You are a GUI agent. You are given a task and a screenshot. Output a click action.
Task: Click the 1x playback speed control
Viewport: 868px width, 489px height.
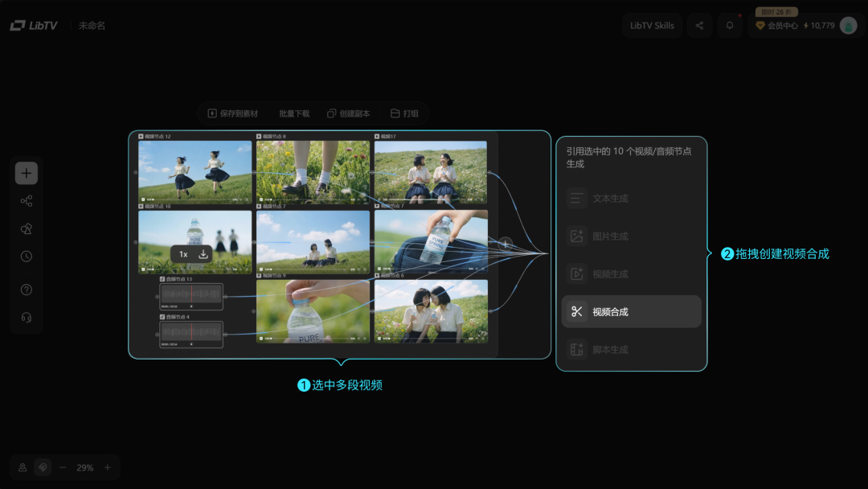click(x=183, y=254)
